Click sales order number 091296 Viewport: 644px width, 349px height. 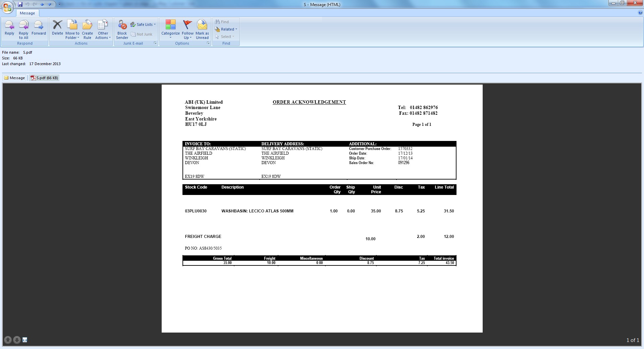click(x=404, y=163)
